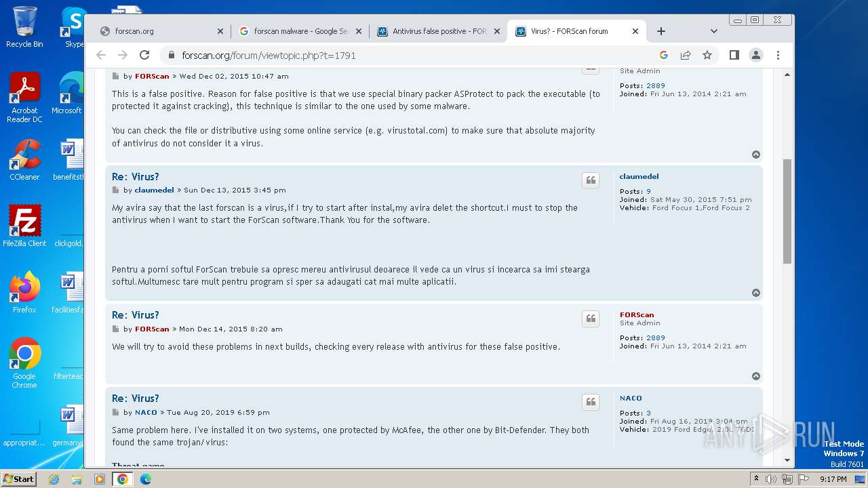The width and height of the screenshot is (868, 488).
Task: Click the address bar URL field
Action: [407, 56]
